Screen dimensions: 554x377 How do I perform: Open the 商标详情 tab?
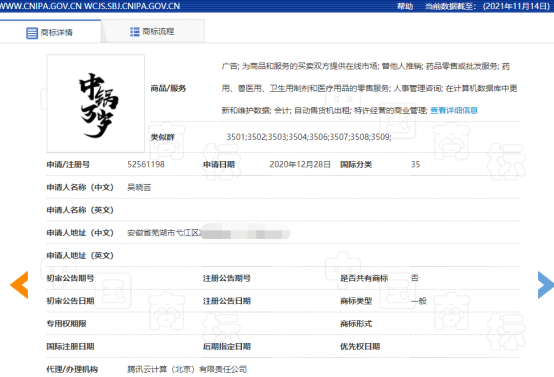[x=51, y=32]
